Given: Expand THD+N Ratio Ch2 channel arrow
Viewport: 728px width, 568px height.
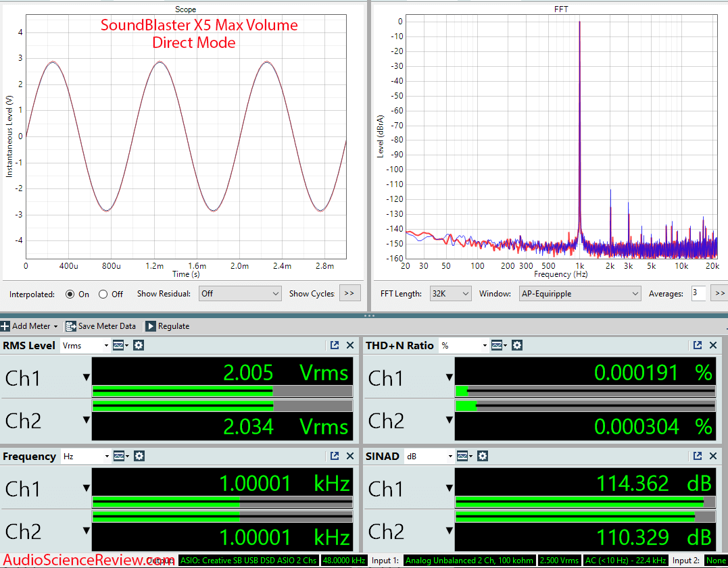Looking at the screenshot, I should click(450, 420).
